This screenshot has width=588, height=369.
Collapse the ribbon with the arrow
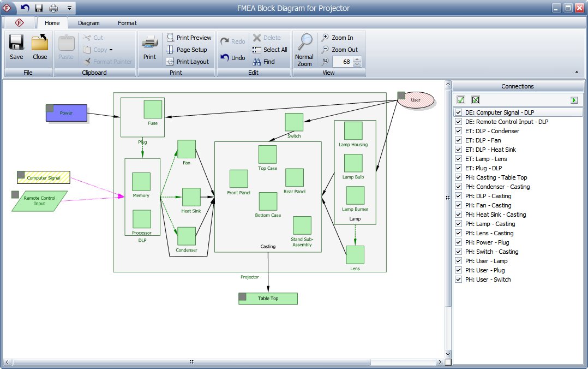577,72
